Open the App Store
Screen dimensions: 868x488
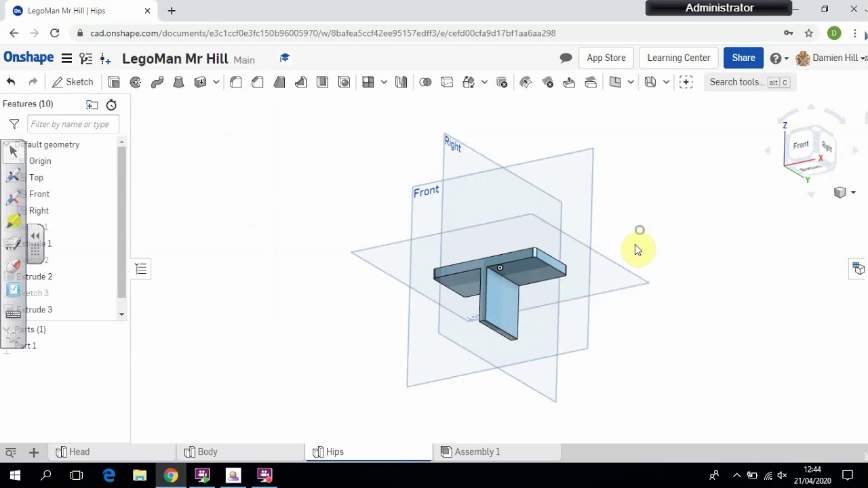606,58
